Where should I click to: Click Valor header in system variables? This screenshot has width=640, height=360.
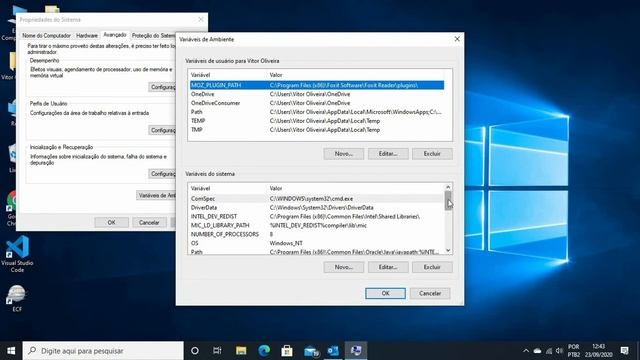(x=276, y=189)
